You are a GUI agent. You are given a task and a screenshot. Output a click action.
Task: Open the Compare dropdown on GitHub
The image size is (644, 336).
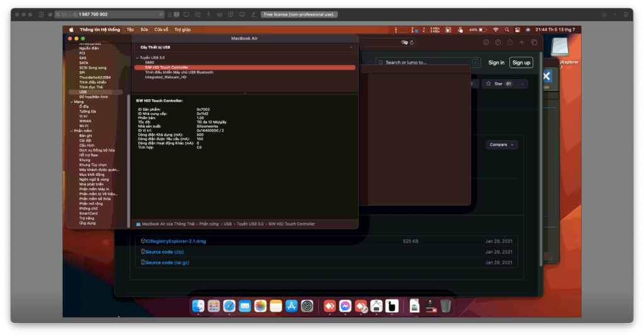tap(501, 145)
